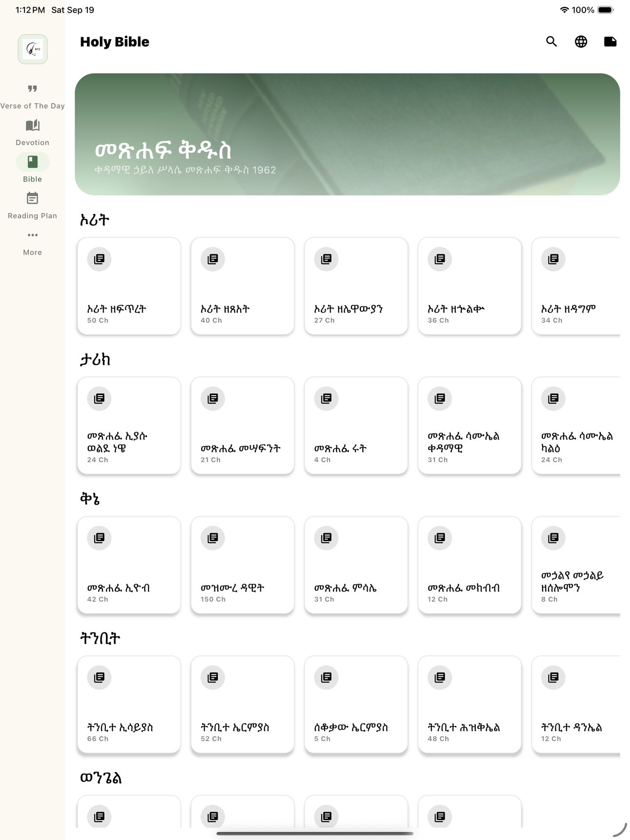
Task: Open the ኦሪት ዘዳግም 34 Ch book card
Action: tap(576, 286)
